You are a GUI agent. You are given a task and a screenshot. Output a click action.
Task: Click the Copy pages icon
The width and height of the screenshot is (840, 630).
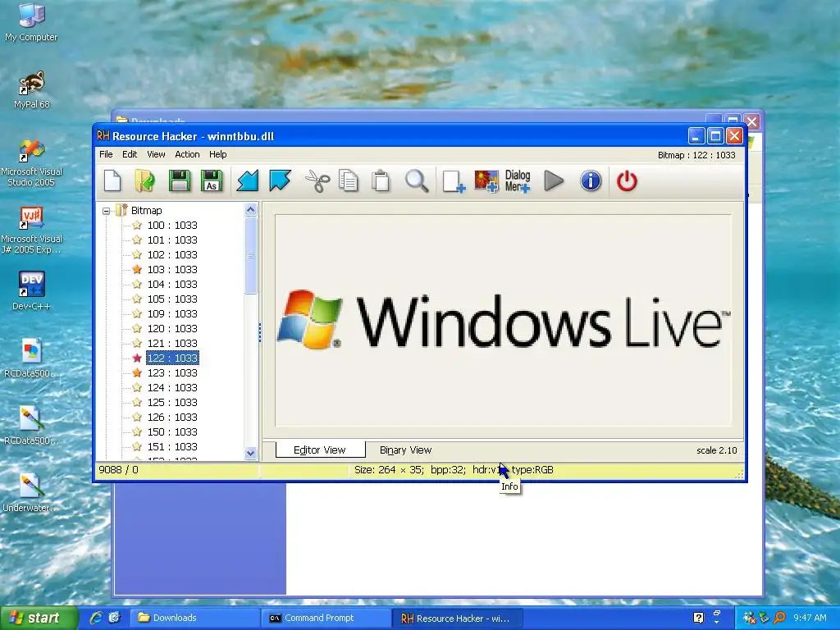point(349,180)
